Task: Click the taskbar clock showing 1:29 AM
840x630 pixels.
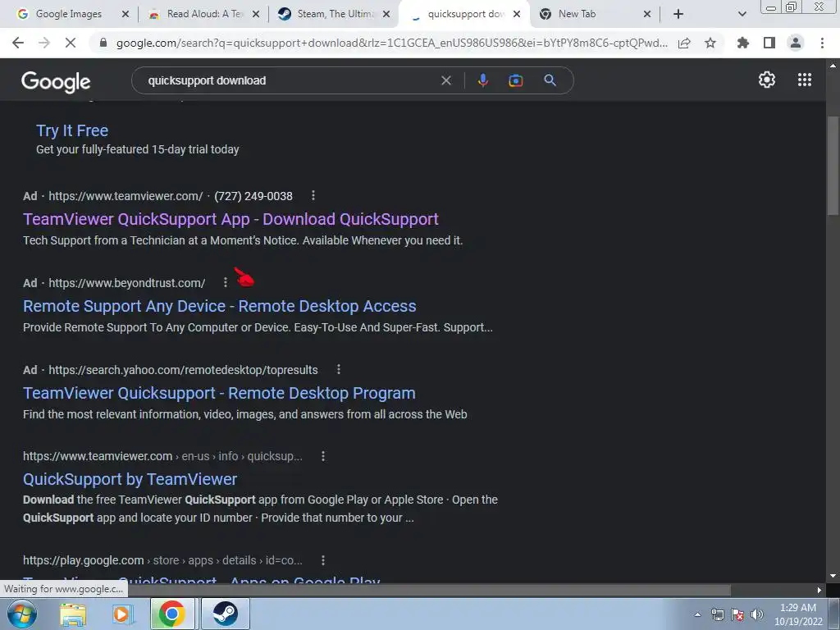Action: pyautogui.click(x=798, y=614)
